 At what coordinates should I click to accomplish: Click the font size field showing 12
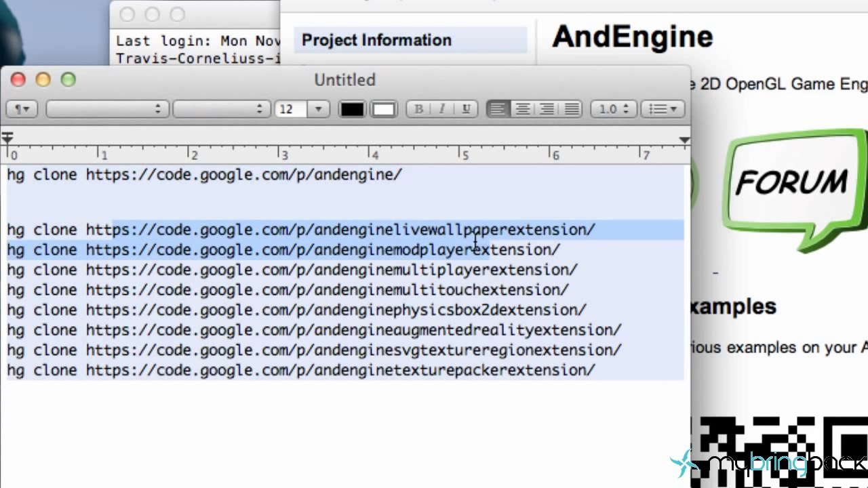(290, 109)
